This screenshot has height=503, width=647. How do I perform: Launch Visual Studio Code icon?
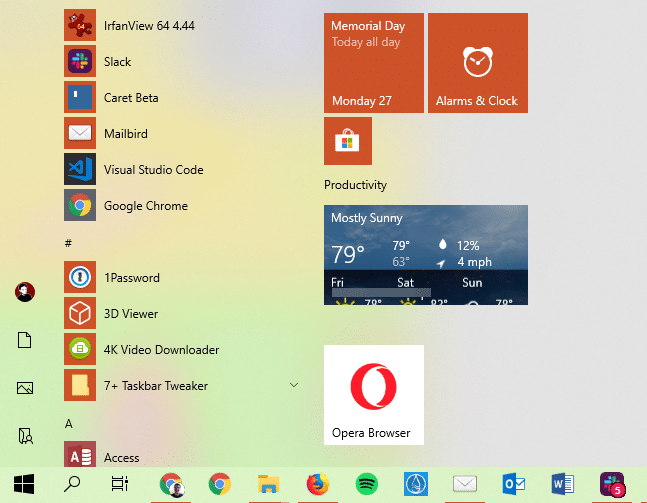click(x=80, y=169)
